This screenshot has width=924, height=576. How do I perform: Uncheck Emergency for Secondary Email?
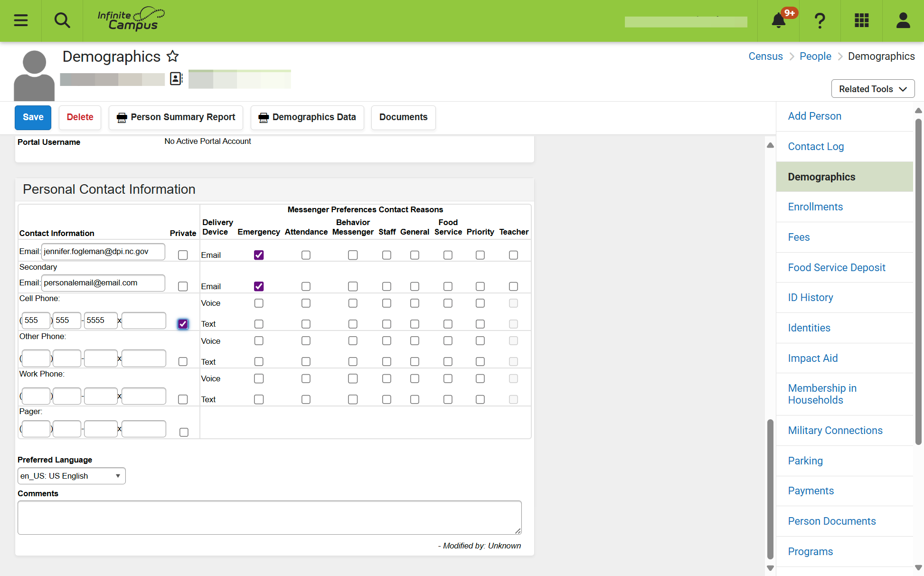pyautogui.click(x=259, y=286)
